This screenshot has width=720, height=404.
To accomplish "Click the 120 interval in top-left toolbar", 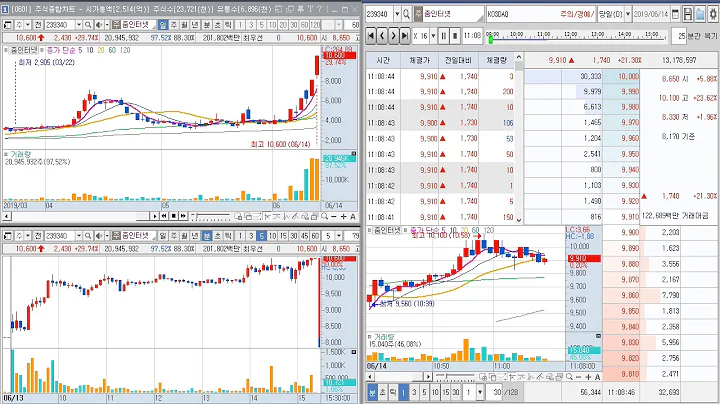I will pyautogui.click(x=315, y=25).
